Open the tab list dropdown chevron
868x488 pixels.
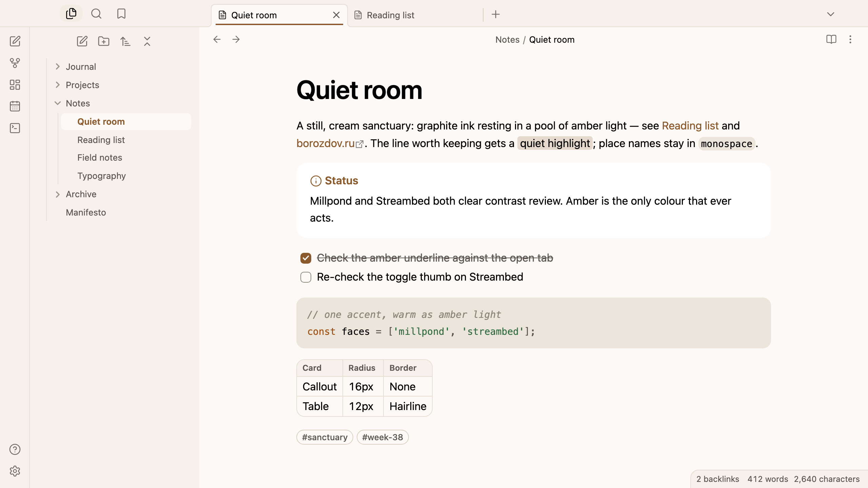(831, 14)
